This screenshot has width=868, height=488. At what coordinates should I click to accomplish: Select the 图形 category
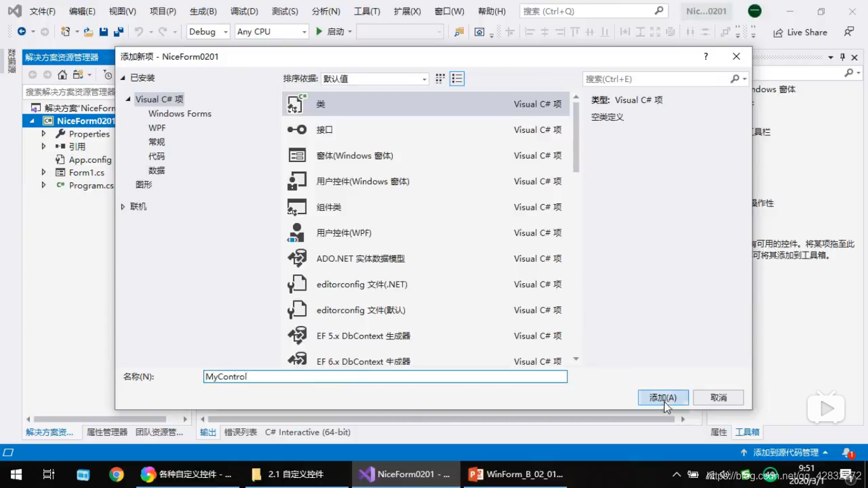click(x=144, y=184)
